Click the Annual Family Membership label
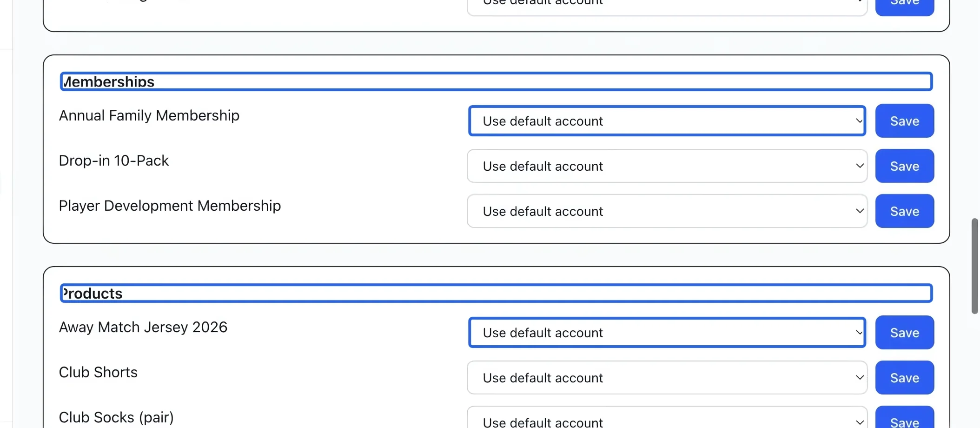Viewport: 980px width, 428px height. pos(149,115)
